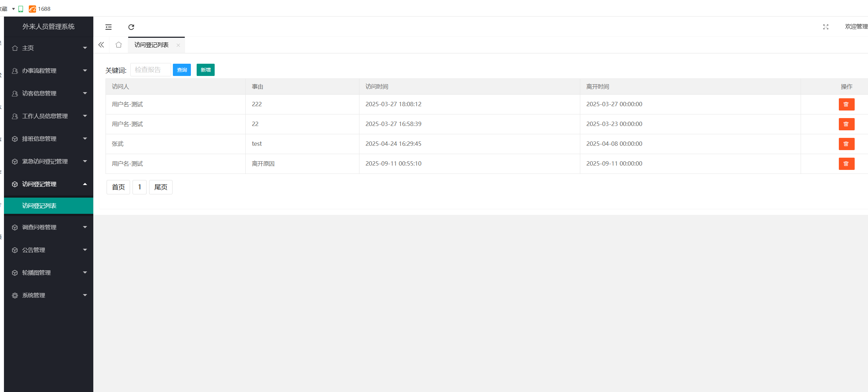Focus the 关键词 search input field
This screenshot has height=392, width=868.
tap(150, 70)
